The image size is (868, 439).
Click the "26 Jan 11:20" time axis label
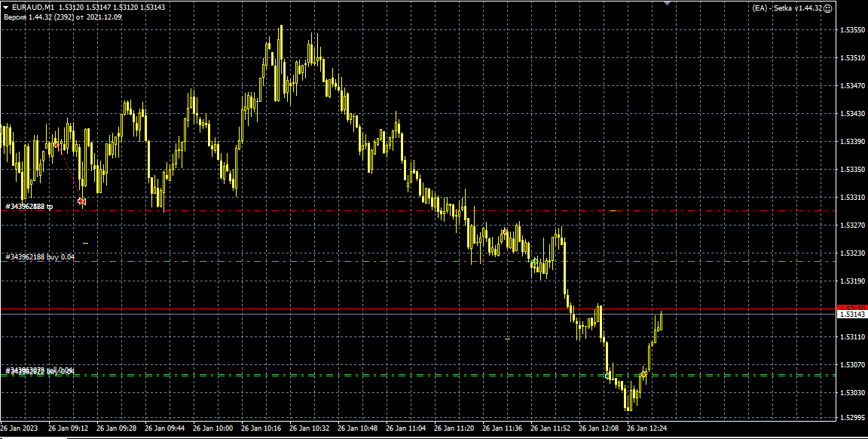click(x=454, y=428)
